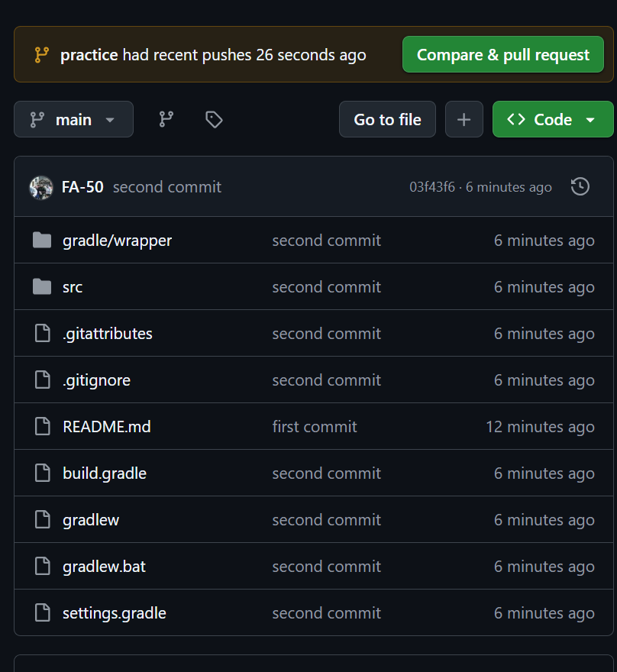Open 'second commit' message in the src row
The width and height of the screenshot is (617, 672).
[327, 287]
